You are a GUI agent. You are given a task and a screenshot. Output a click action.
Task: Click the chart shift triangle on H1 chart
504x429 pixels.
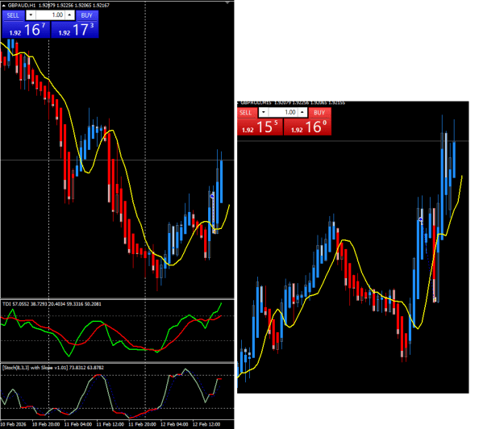[227, 2]
